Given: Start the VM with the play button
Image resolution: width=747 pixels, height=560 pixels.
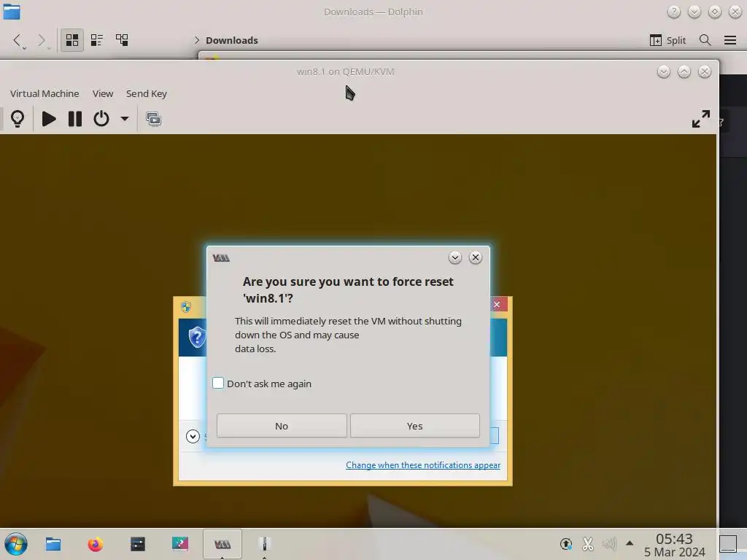Looking at the screenshot, I should pos(49,119).
